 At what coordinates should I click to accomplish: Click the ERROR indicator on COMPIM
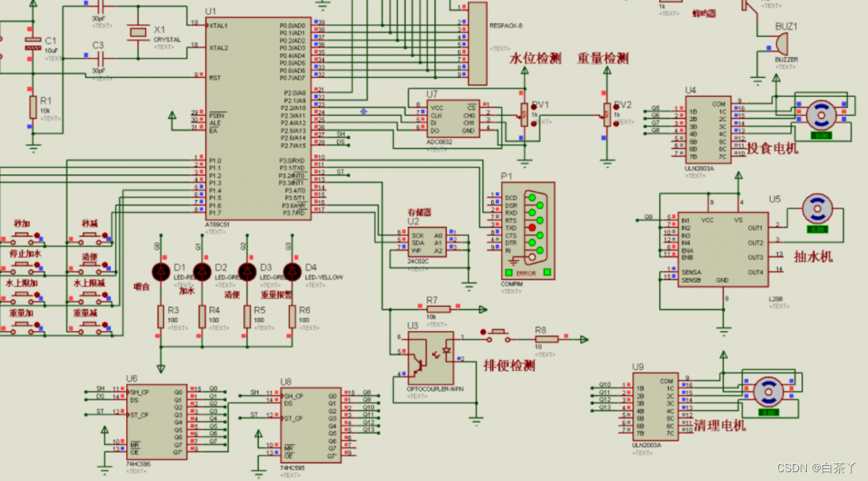click(526, 273)
